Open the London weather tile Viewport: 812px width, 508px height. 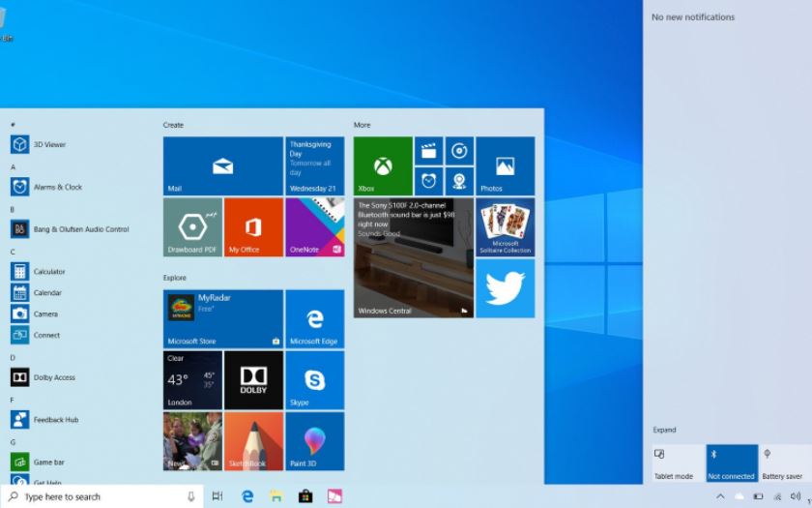point(192,380)
